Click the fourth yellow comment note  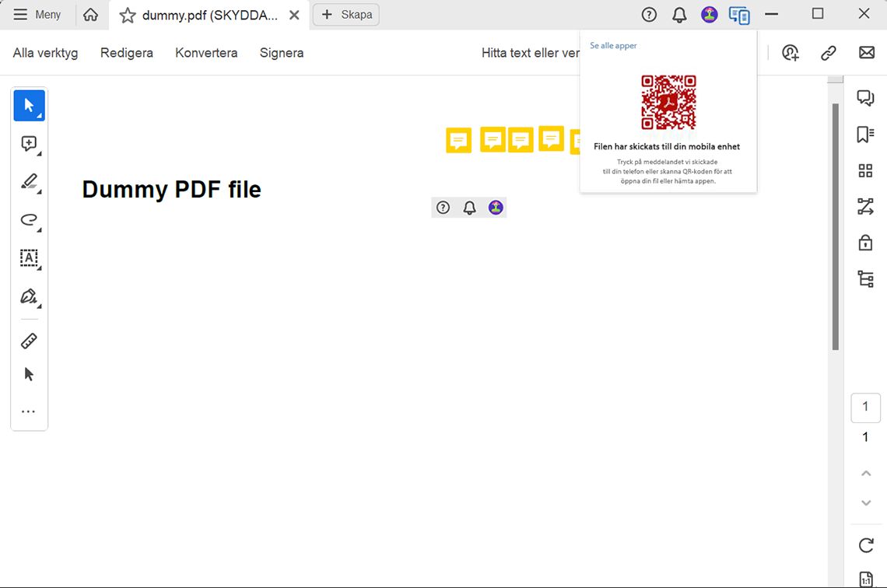coord(552,138)
